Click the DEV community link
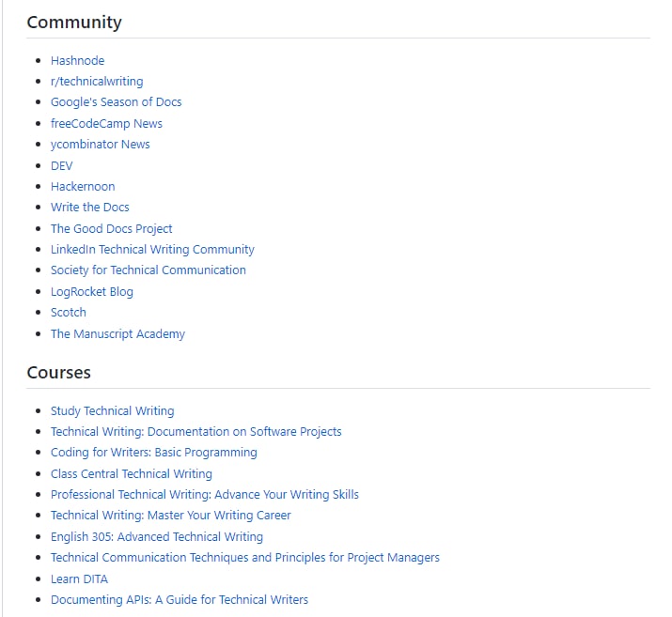The width and height of the screenshot is (672, 617). point(61,165)
